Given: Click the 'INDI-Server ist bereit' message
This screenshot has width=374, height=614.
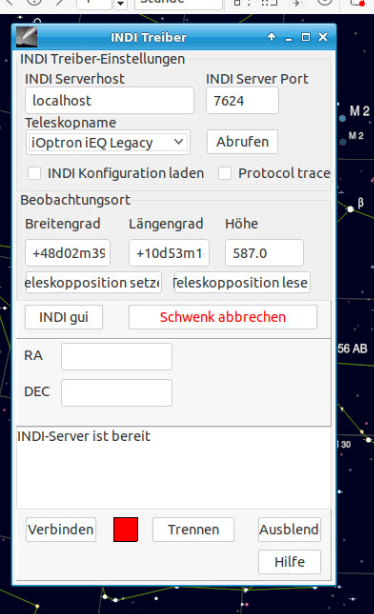Looking at the screenshot, I should pos(84,436).
